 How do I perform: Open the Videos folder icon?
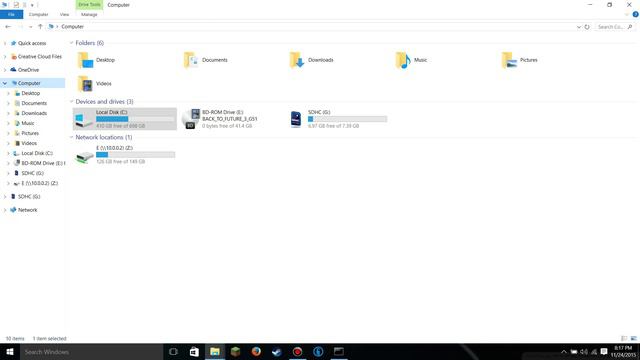pos(85,84)
